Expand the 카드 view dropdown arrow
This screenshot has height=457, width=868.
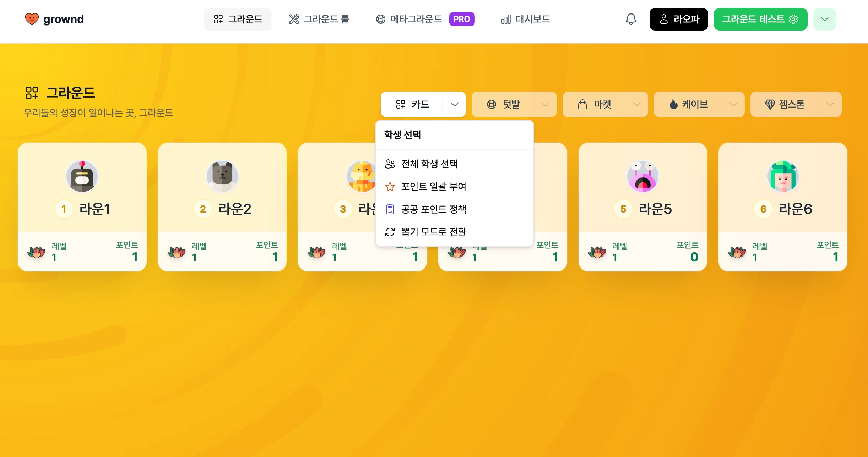coord(454,104)
